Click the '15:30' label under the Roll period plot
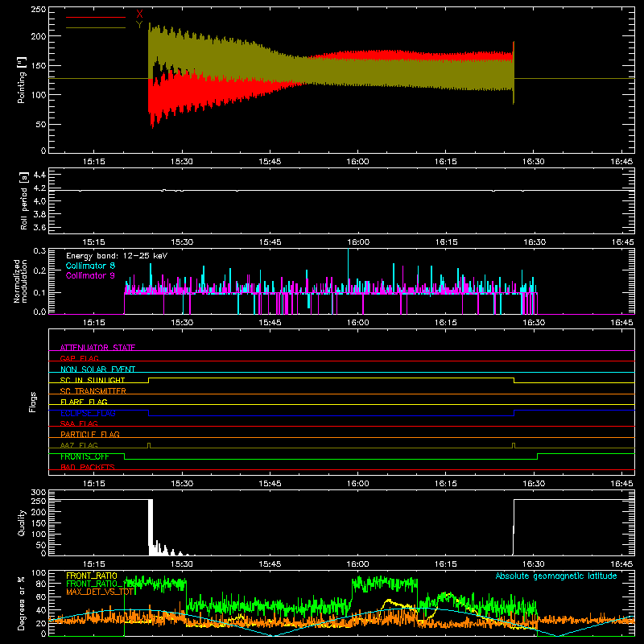Viewport: 644px width, 644px height. click(182, 242)
